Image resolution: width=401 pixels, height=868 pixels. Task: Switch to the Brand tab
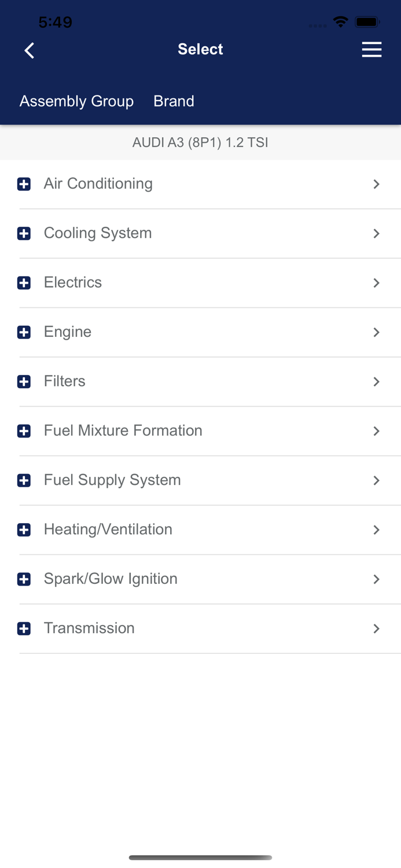tap(174, 101)
